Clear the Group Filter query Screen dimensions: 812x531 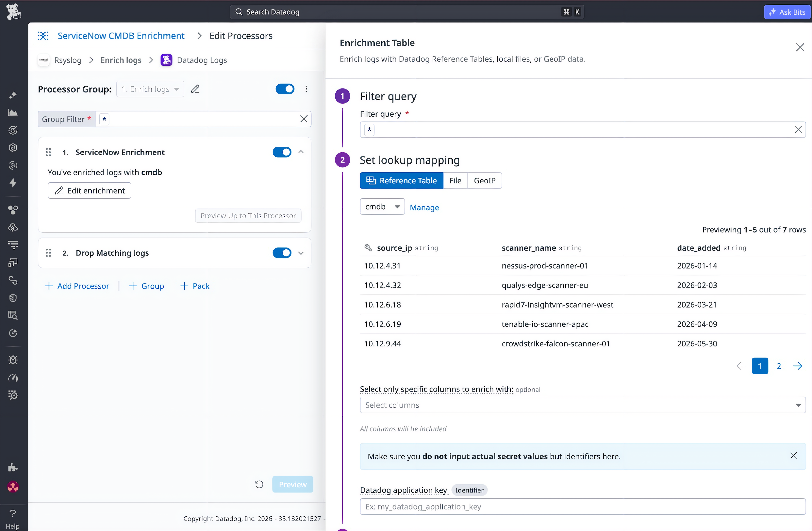point(304,119)
